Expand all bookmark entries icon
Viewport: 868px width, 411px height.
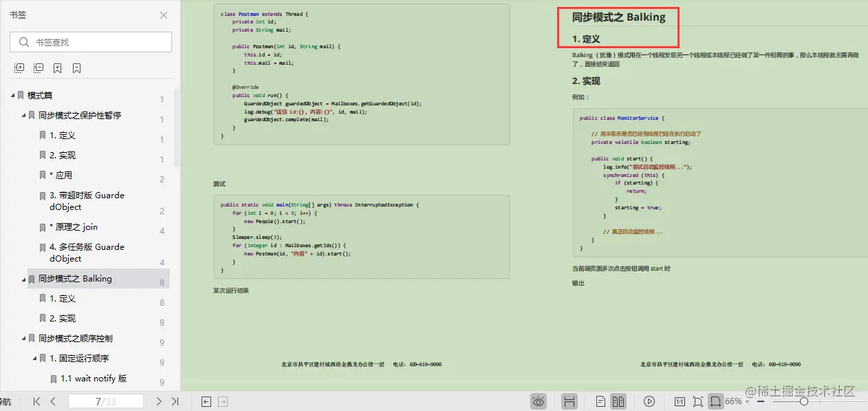pyautogui.click(x=19, y=68)
